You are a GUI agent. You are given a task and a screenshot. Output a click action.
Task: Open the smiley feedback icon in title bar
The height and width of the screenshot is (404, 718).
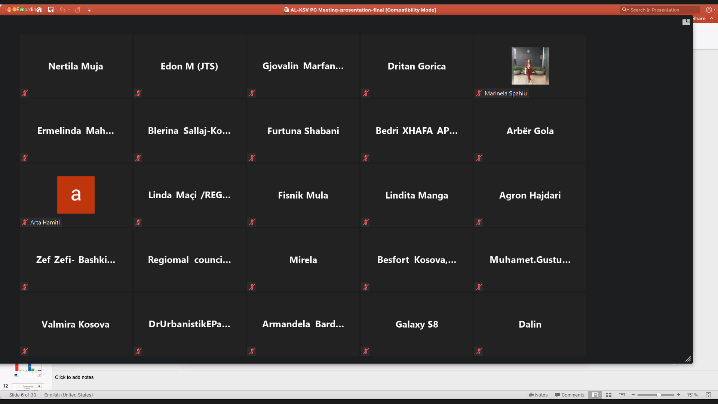click(x=709, y=10)
